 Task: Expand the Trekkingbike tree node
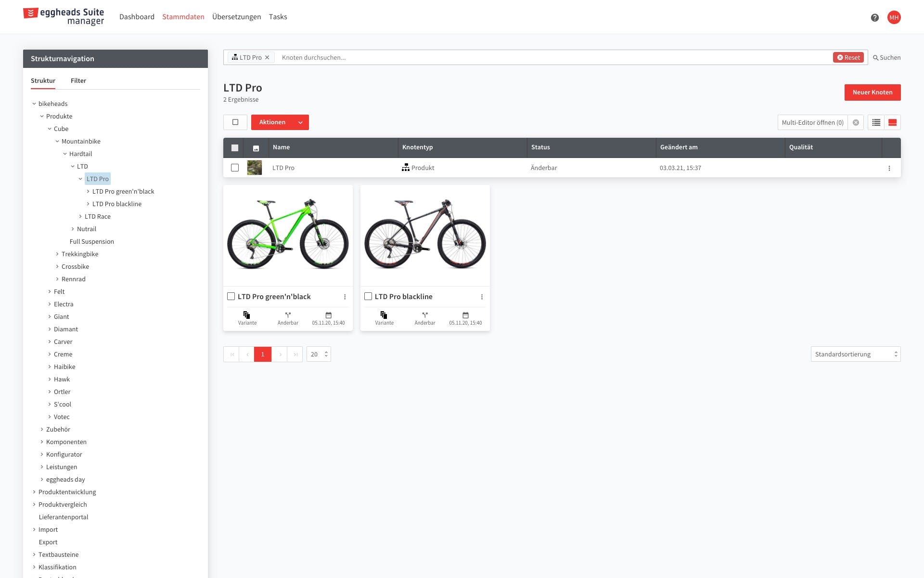57,254
